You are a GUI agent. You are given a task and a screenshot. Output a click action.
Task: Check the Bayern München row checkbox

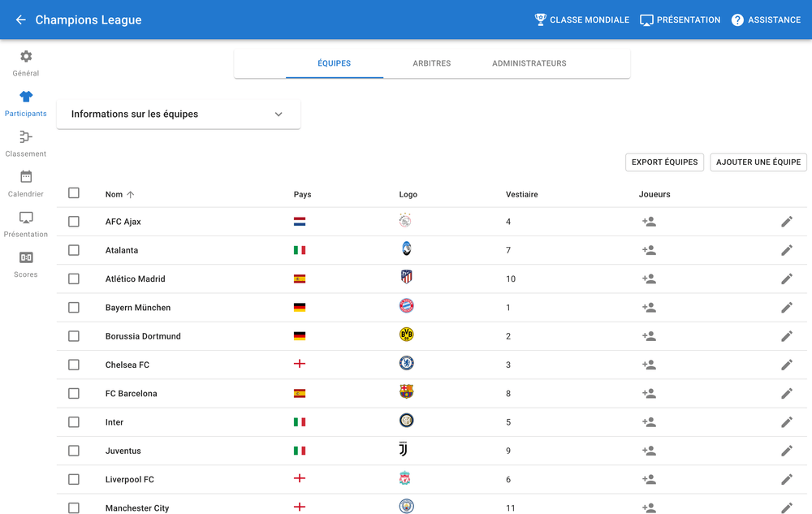(74, 308)
